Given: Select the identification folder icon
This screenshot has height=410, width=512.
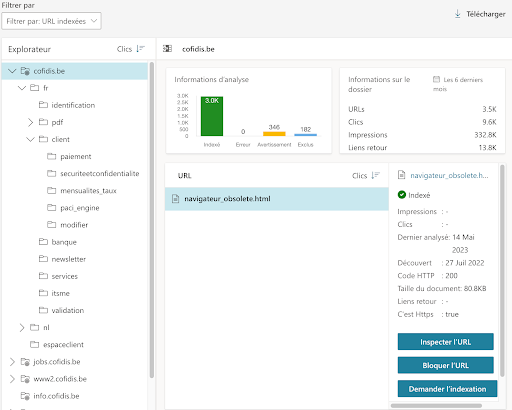Looking at the screenshot, I should [43, 105].
